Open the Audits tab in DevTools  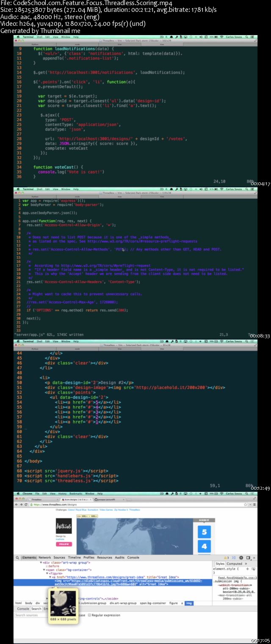pyautogui.click(x=120, y=558)
